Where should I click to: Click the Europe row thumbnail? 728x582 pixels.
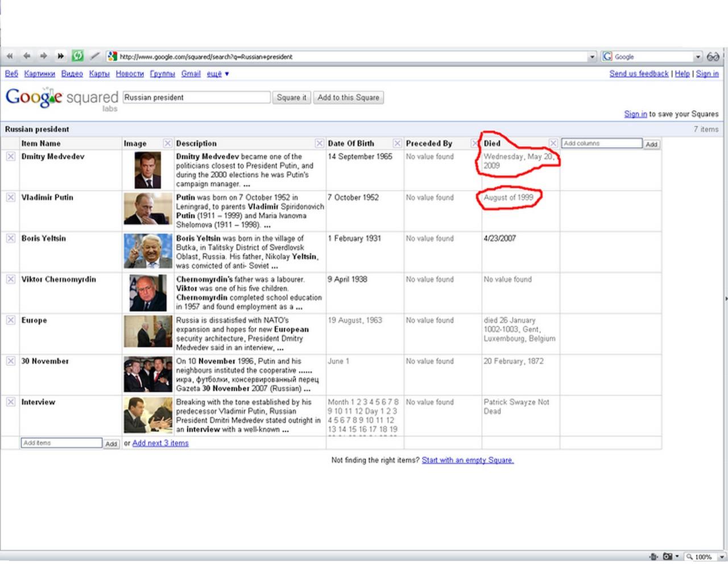pyautogui.click(x=148, y=331)
